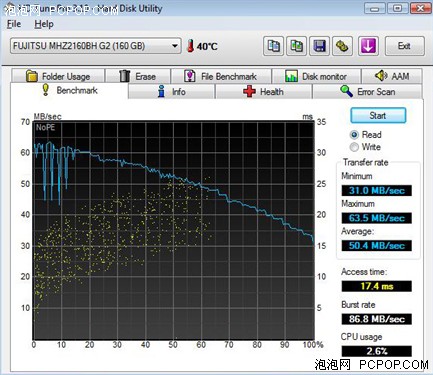The width and height of the screenshot is (433, 375).
Task: Open the File menu
Action: click(x=14, y=24)
